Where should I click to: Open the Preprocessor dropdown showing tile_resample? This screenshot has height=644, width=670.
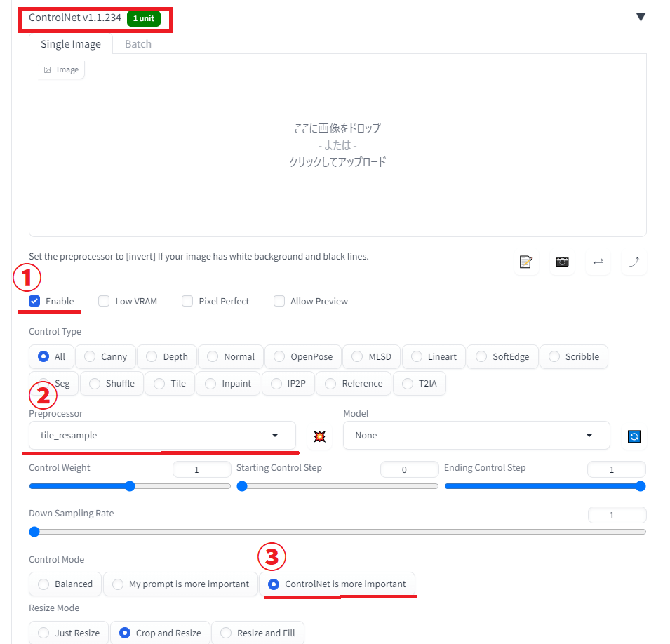click(162, 436)
